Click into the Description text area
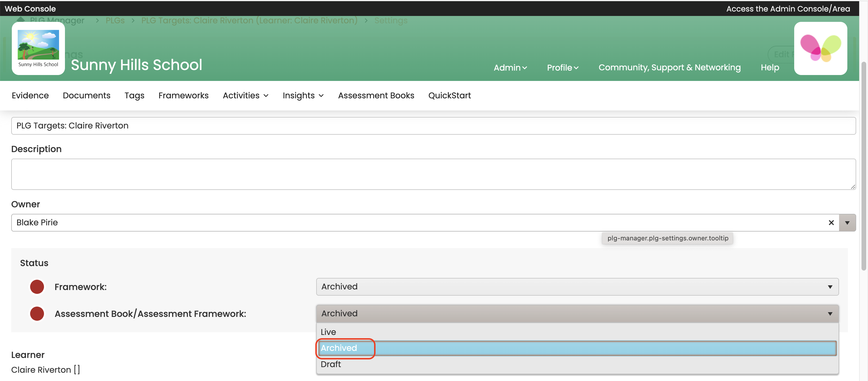 coord(433,174)
